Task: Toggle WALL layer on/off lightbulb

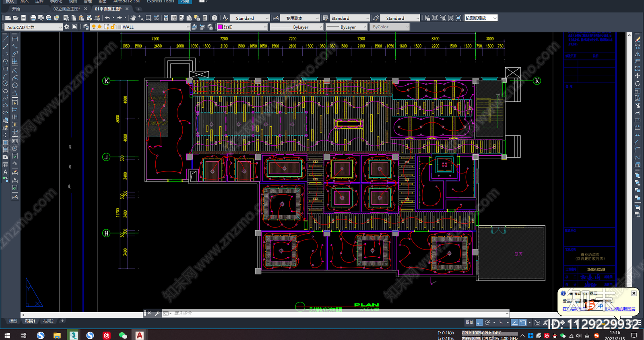Action: (94, 27)
